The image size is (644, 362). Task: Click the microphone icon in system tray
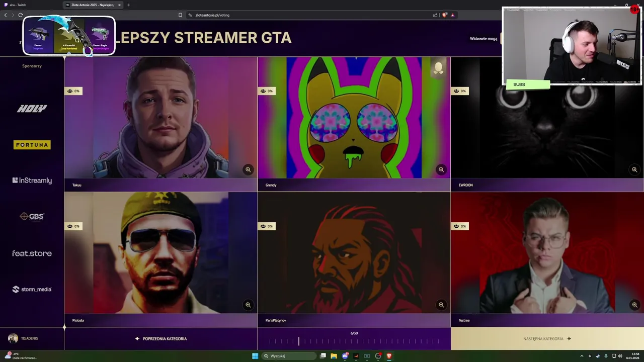(606, 356)
